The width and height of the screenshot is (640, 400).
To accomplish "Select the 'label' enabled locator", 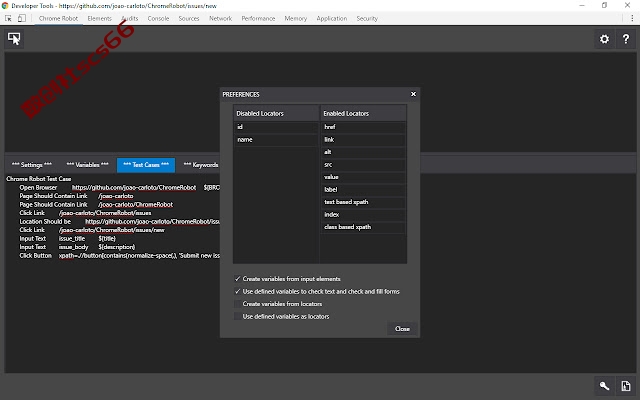I will (x=363, y=189).
